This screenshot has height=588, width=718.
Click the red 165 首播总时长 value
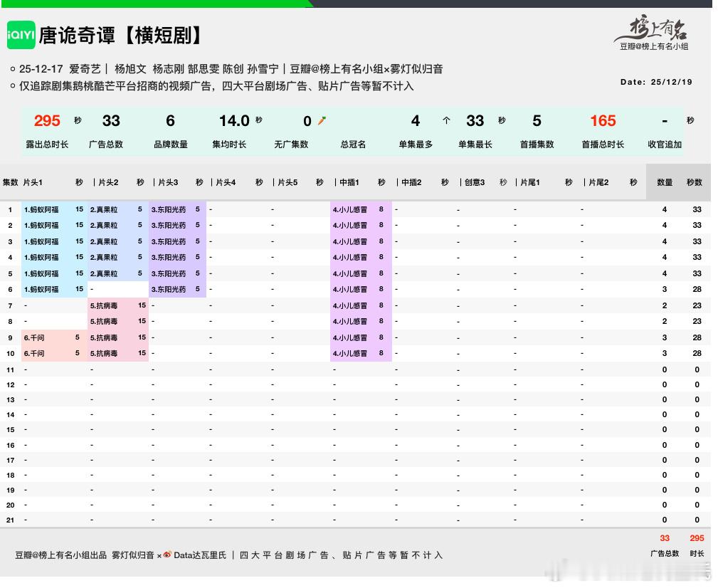[x=603, y=121]
